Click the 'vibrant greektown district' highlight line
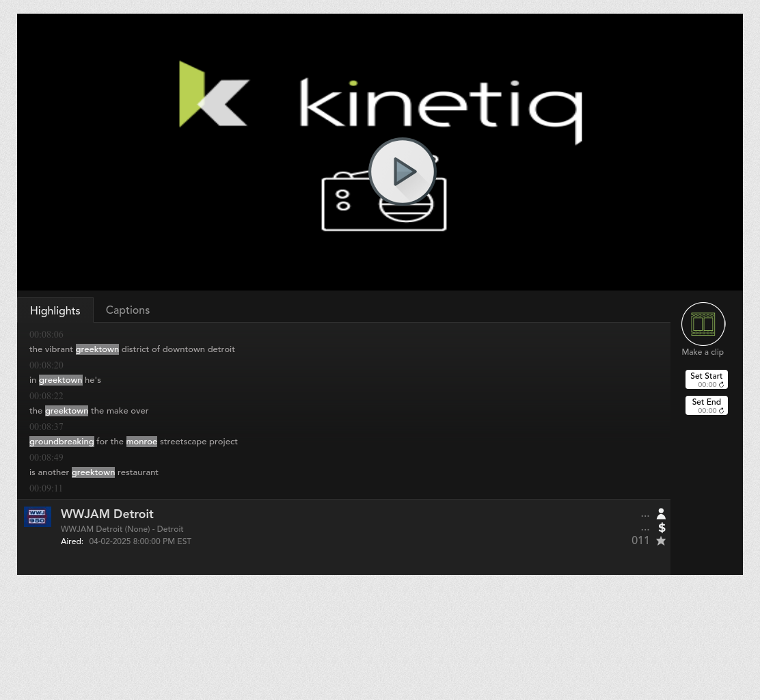 coord(132,349)
